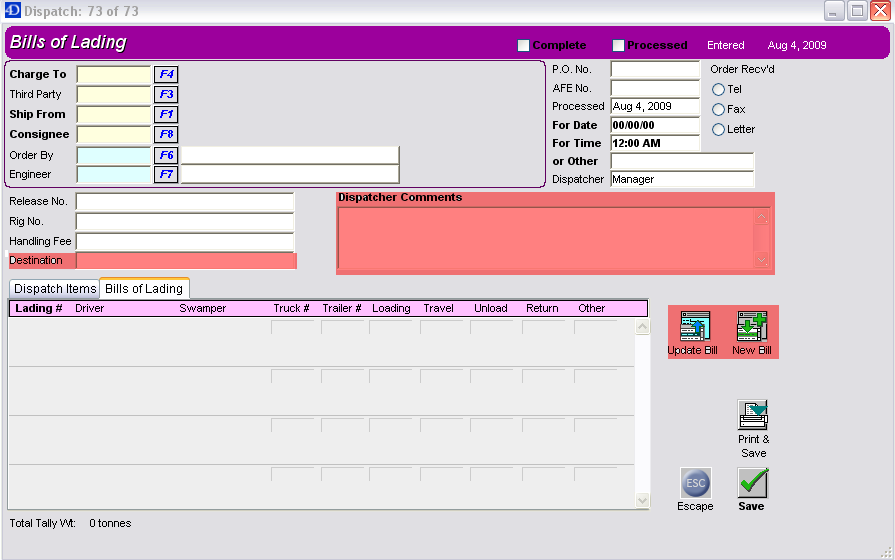The width and height of the screenshot is (895, 560).
Task: Click the P.O. No. input field
Action: click(x=654, y=70)
